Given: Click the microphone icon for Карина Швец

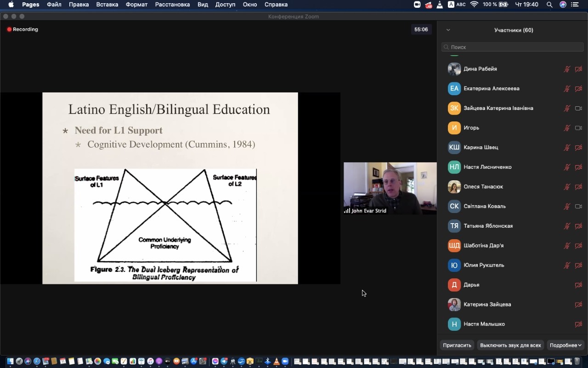Looking at the screenshot, I should tap(567, 148).
